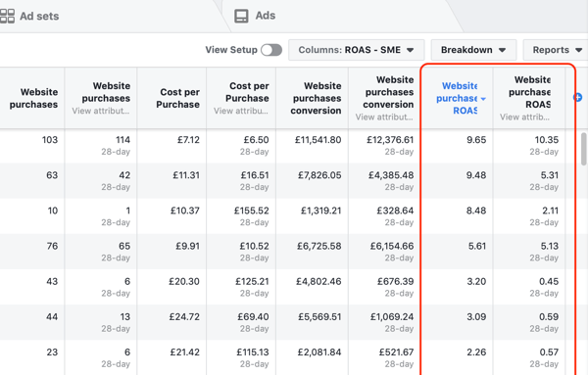Click View attribution under Website purchases conversion
Screen dimensions: 588x375
[x=384, y=117]
